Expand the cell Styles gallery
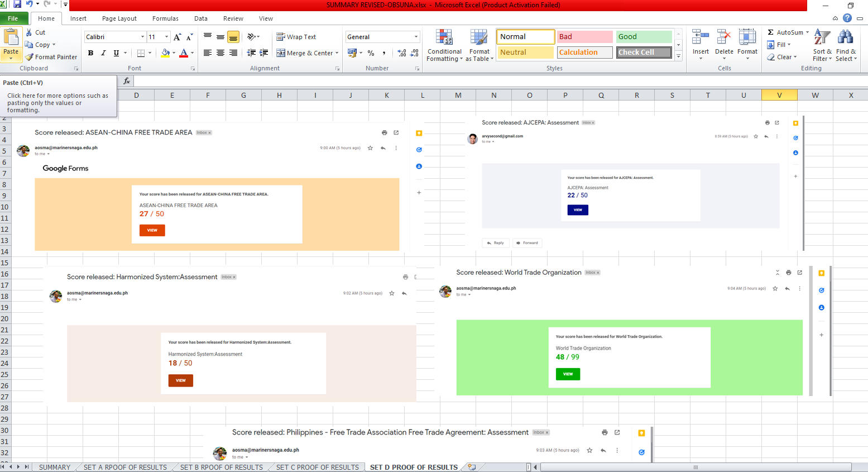This screenshot has width=868, height=472. tap(679, 56)
